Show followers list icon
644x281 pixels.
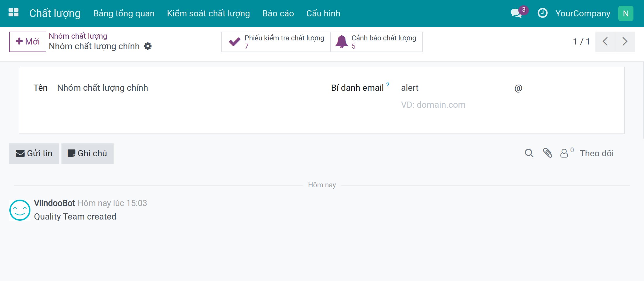pos(566,153)
